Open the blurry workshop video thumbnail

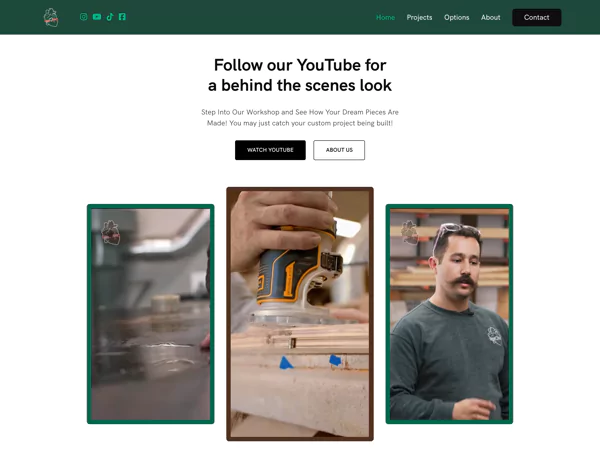coord(151,314)
